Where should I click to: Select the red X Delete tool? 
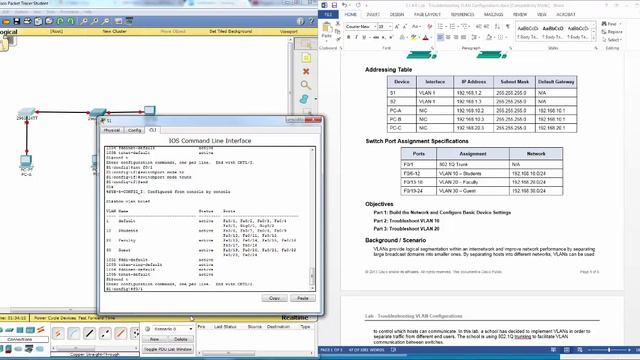pyautogui.click(x=306, y=71)
